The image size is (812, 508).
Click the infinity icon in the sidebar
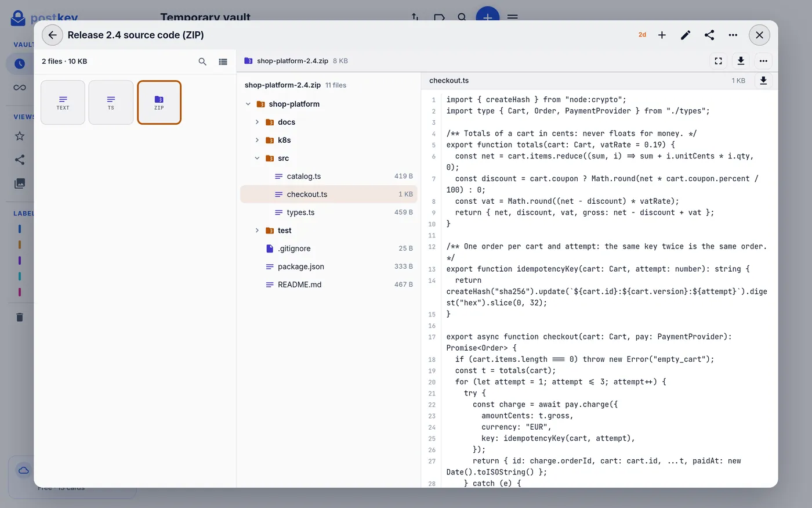tap(20, 88)
